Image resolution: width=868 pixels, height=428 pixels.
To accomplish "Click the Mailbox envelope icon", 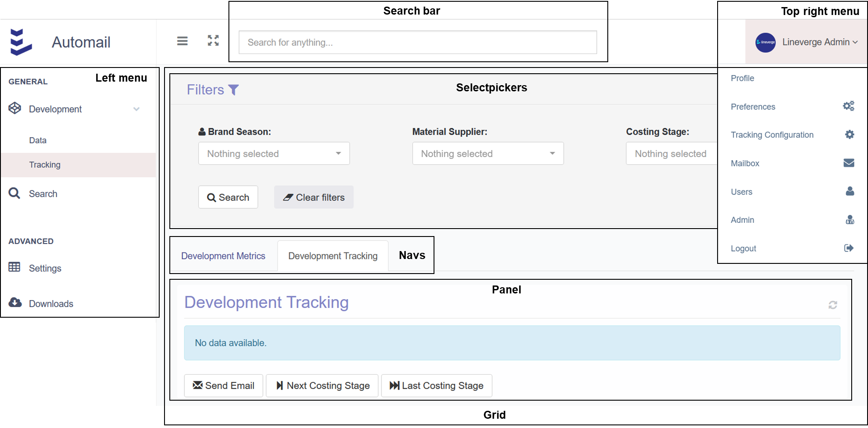I will tap(849, 163).
